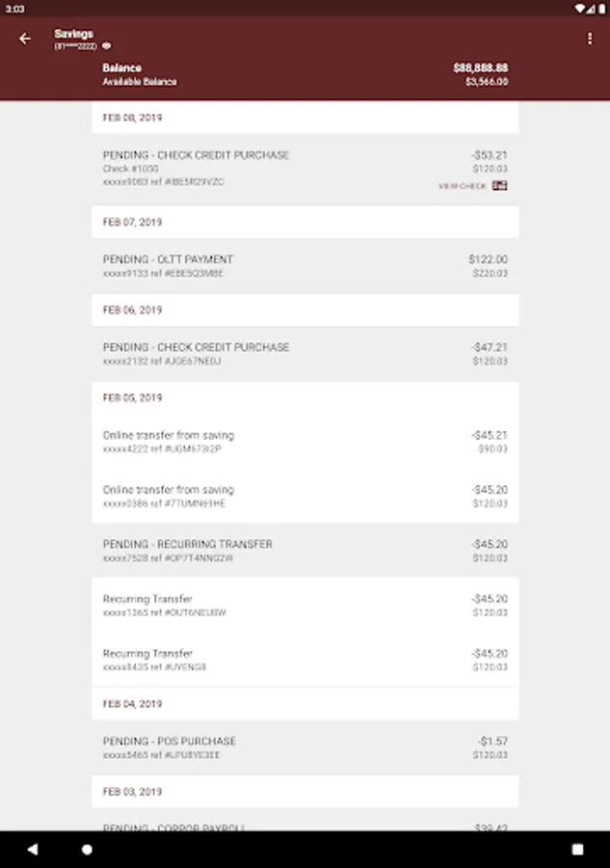Open the Pending POS Purchase transaction
This screenshot has width=610, height=868.
pos(305,747)
